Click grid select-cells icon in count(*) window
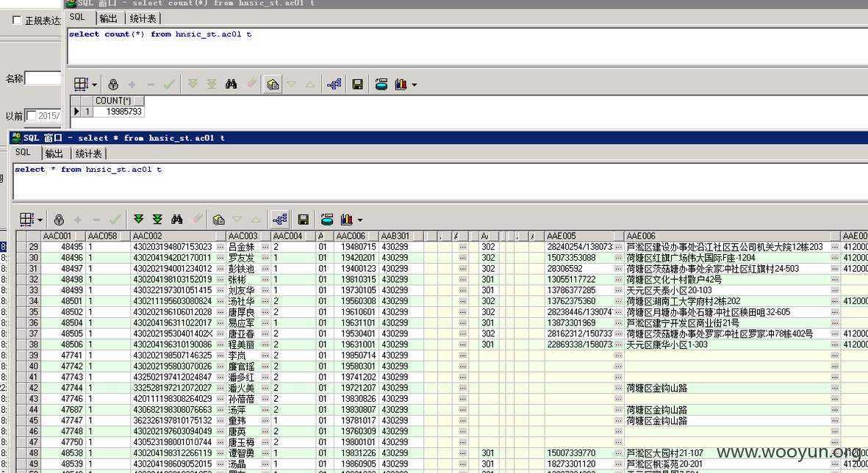Screen dimensions: 868x473 click(81, 84)
